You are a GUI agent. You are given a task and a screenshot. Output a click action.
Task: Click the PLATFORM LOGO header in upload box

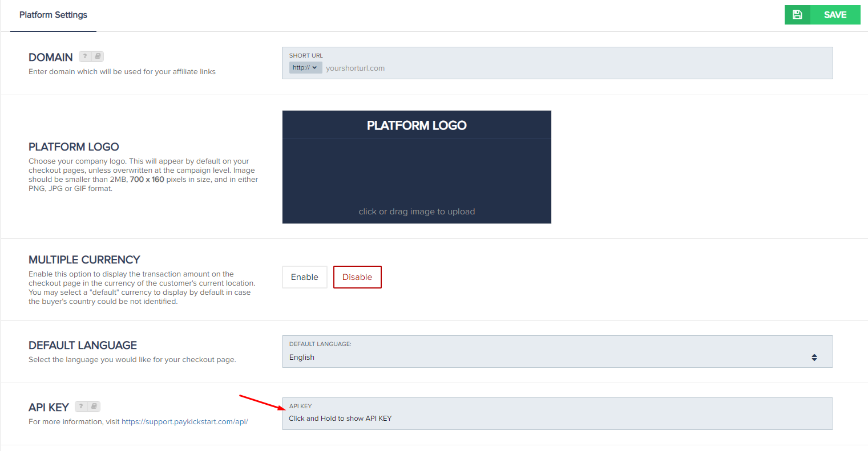[417, 125]
